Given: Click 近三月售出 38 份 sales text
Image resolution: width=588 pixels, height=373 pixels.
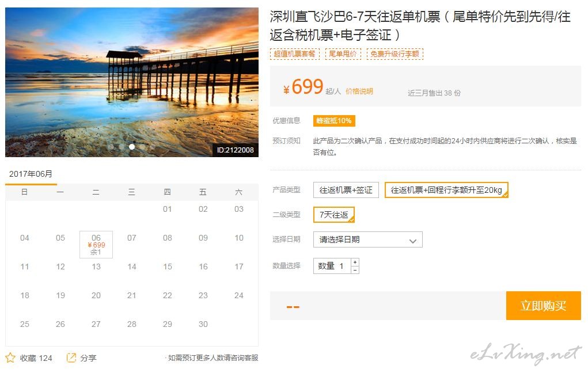Looking at the screenshot, I should coord(434,93).
